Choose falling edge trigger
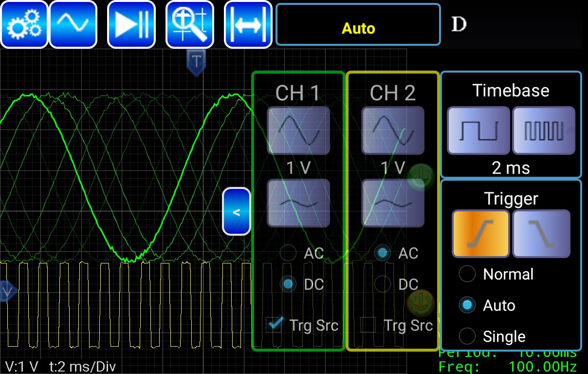Viewport: 588px width, 374px height. 541,234
